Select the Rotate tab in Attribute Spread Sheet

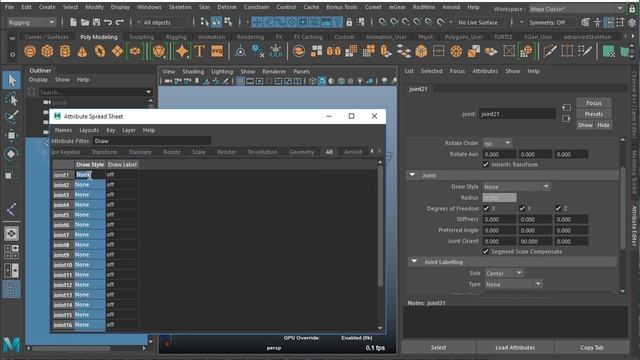[x=171, y=152]
